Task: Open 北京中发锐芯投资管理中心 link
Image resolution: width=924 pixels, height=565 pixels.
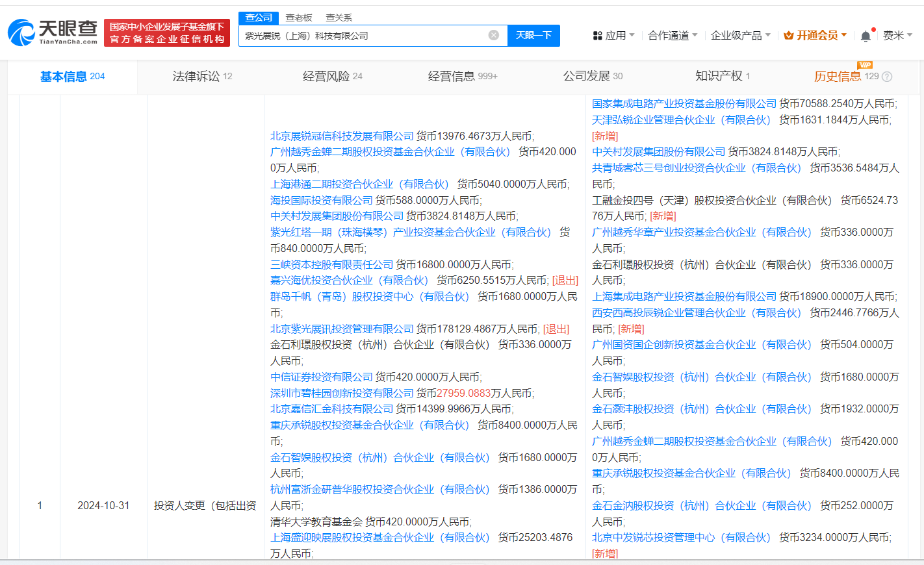Action: tap(681, 538)
